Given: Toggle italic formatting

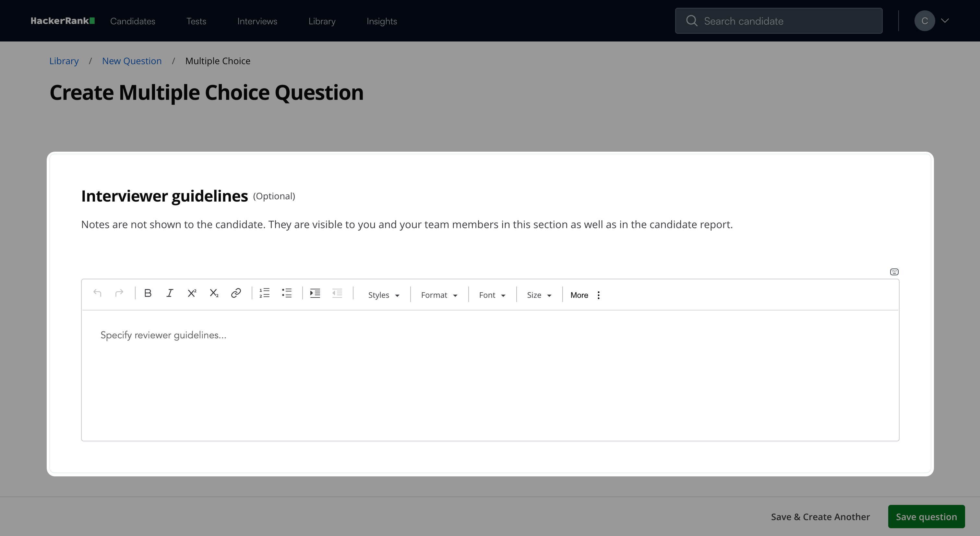Looking at the screenshot, I should tap(170, 293).
